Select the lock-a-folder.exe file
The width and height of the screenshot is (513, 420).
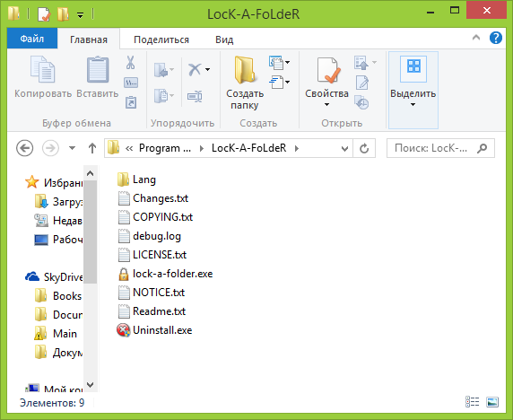[x=165, y=274]
